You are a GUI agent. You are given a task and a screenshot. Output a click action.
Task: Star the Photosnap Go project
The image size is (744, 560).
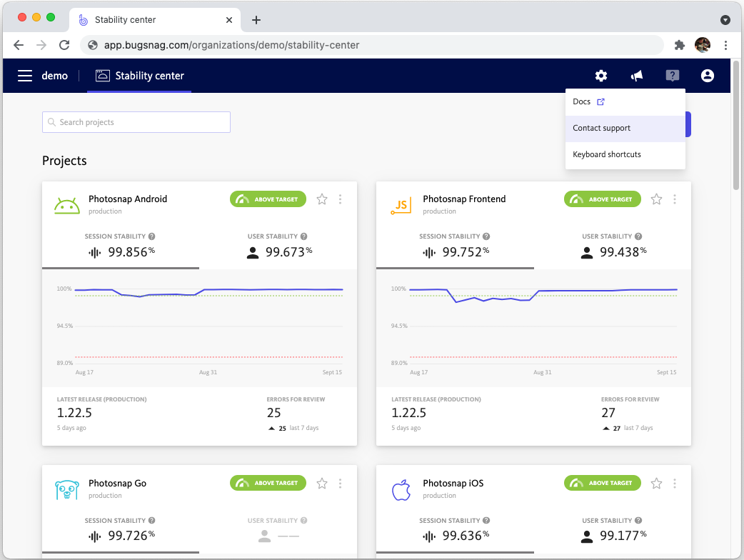tap(322, 483)
